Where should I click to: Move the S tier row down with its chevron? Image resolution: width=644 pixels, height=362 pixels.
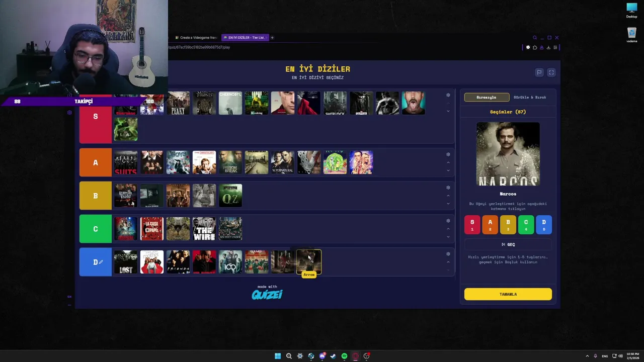[x=448, y=111]
